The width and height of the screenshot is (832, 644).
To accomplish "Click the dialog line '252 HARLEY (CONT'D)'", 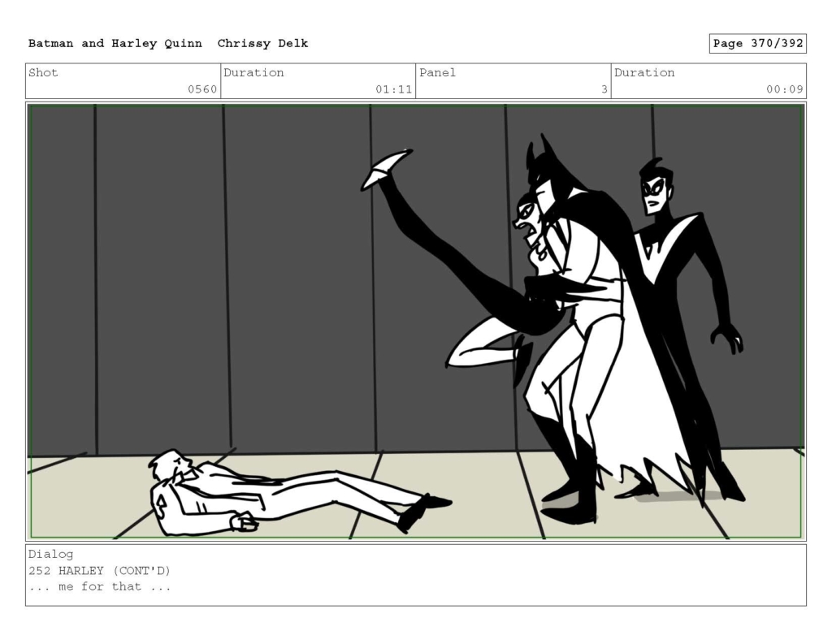I will point(99,571).
